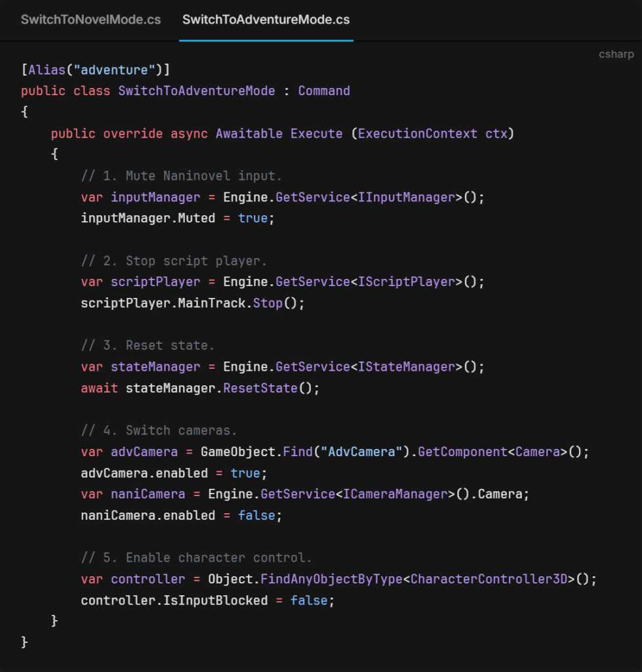This screenshot has height=672, width=642.
Task: Click the false value on the naniCamera.enabled line
Action: coord(256,515)
